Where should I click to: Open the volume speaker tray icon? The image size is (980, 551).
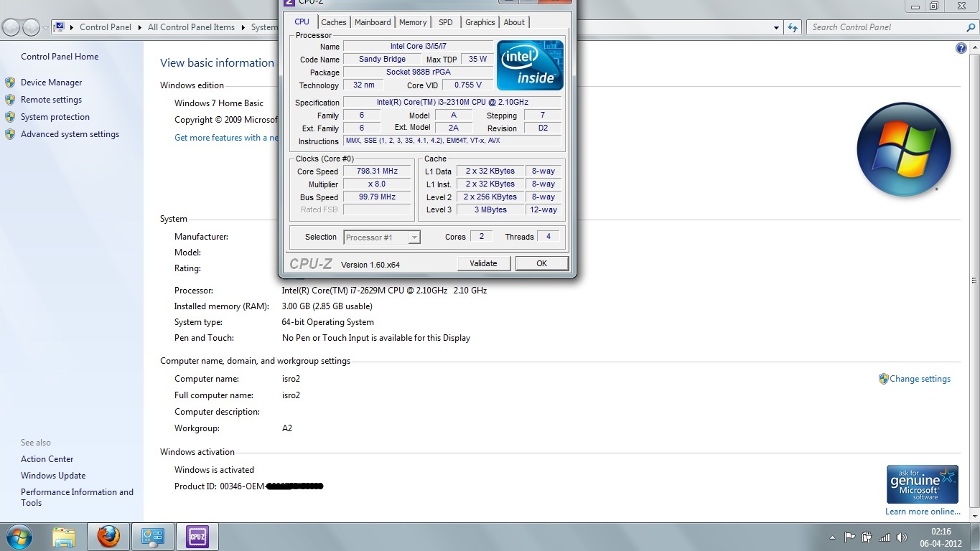click(902, 537)
